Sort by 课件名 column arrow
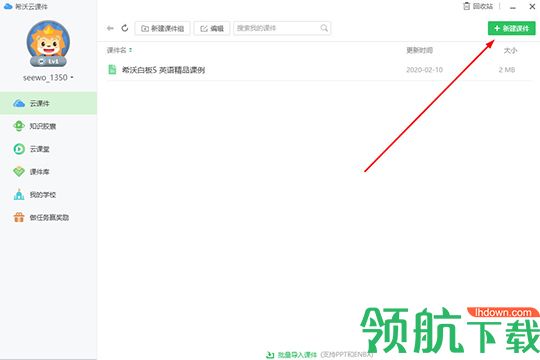This screenshot has width=540, height=360. tap(131, 50)
